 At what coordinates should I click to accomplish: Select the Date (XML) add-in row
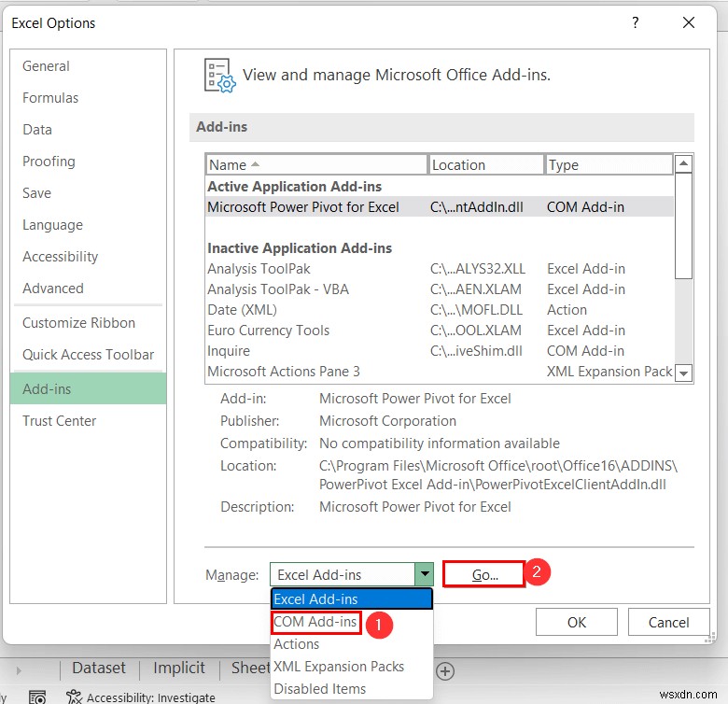tap(440, 310)
